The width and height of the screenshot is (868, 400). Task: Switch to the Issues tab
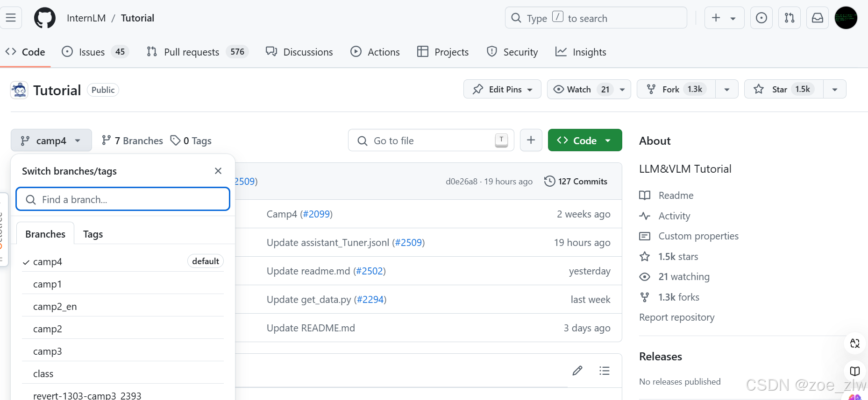click(95, 52)
